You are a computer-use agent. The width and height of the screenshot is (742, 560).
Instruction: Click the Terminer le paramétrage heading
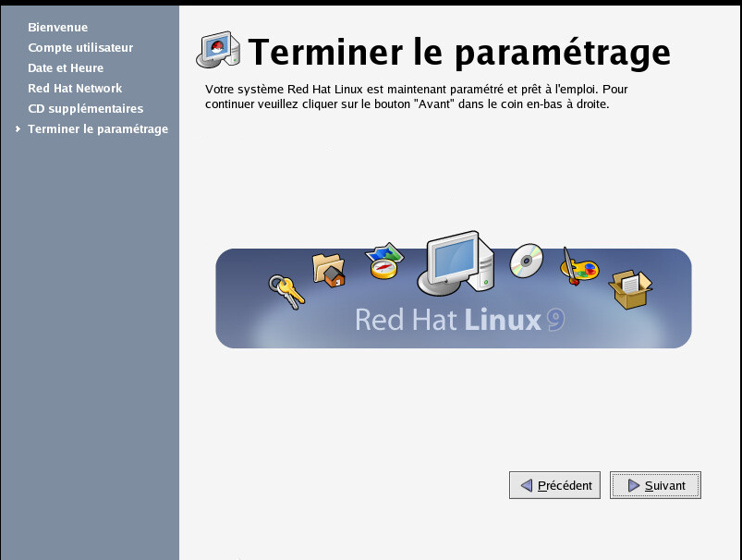(459, 52)
